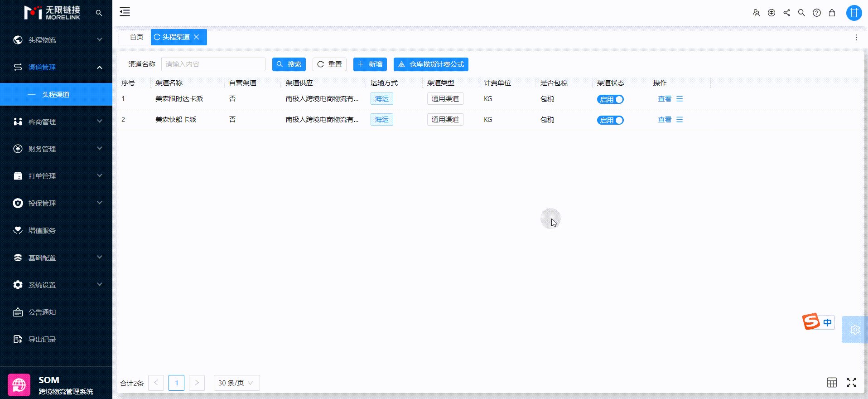Click the 合计2条 total count text
This screenshot has width=868, height=399.
tap(132, 383)
